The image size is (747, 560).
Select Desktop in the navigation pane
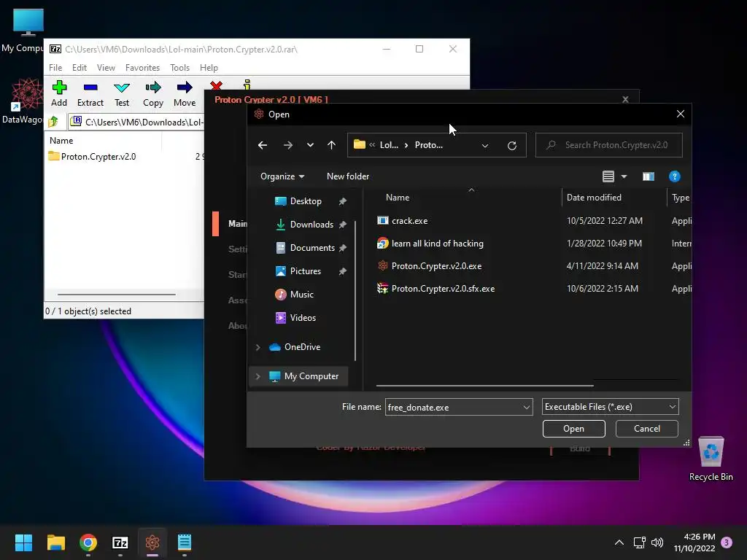(x=304, y=201)
